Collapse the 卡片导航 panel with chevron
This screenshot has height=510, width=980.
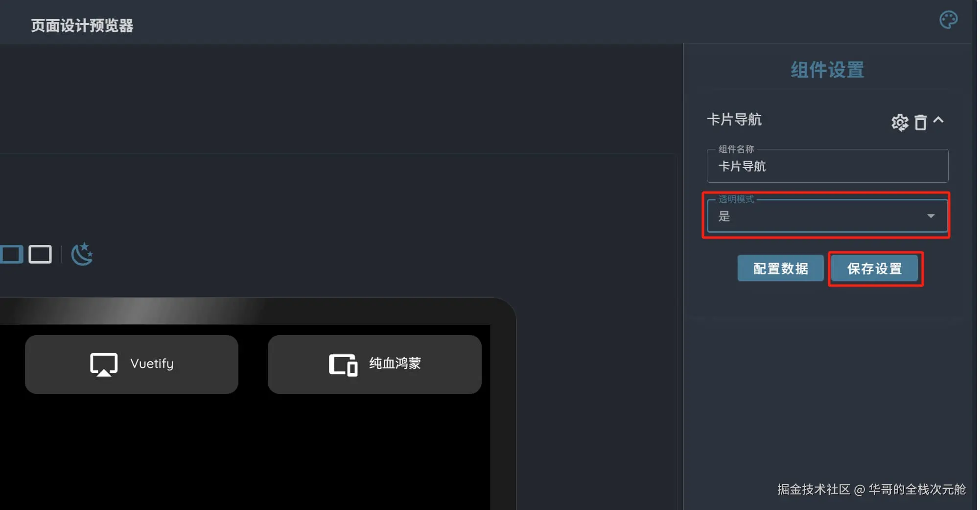click(938, 120)
